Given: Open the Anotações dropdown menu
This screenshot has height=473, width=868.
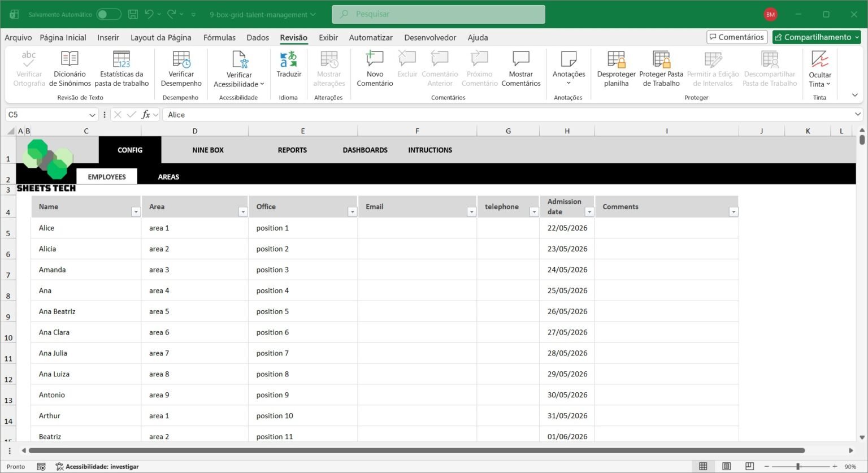Looking at the screenshot, I should coord(568,68).
